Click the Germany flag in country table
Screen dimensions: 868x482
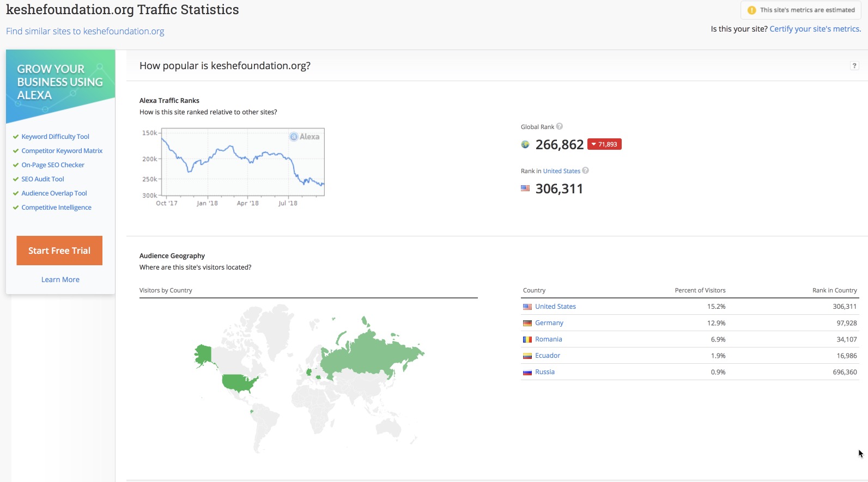[527, 323]
